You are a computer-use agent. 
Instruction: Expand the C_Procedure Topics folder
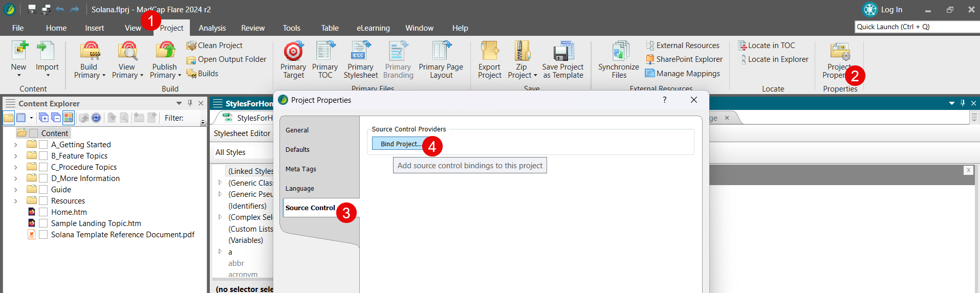tap(15, 167)
